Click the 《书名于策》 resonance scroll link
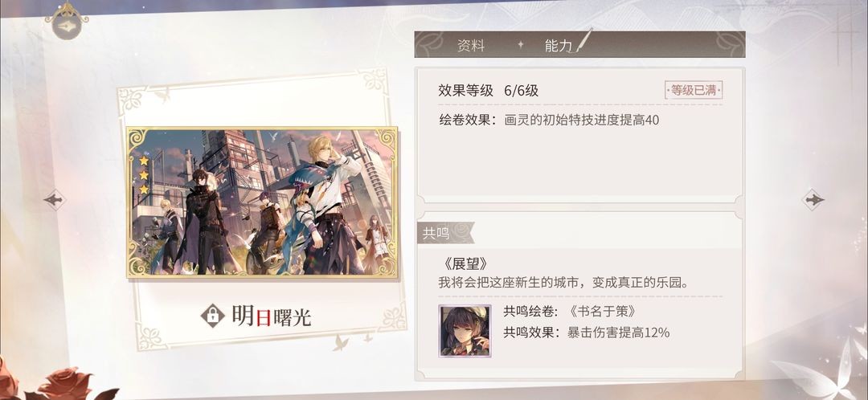The image size is (868, 400). pyautogui.click(x=602, y=312)
